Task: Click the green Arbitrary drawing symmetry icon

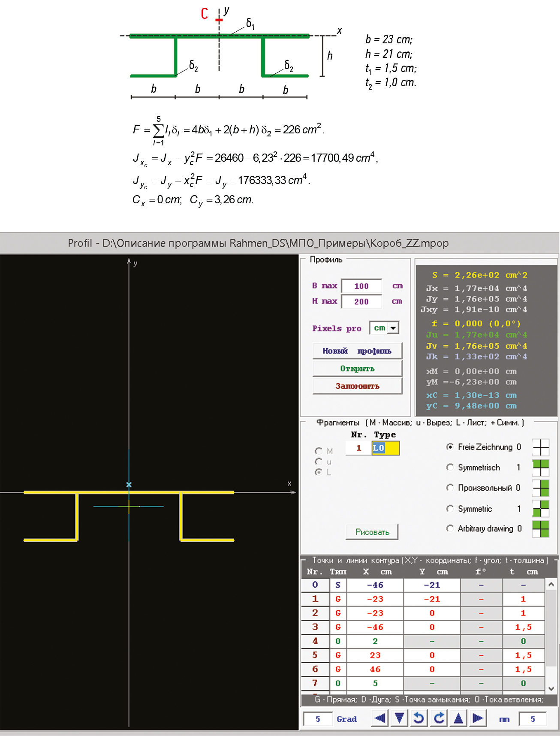Action: click(540, 529)
